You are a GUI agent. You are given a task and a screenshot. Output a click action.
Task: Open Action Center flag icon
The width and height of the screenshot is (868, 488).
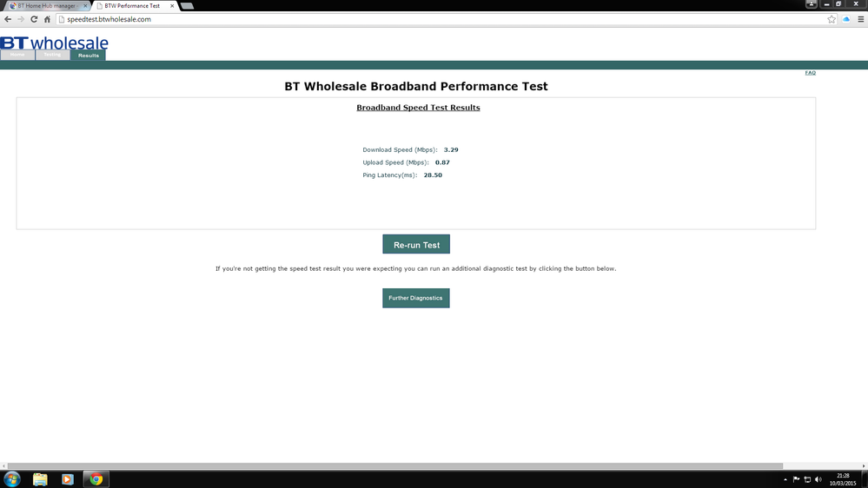pyautogui.click(x=796, y=479)
